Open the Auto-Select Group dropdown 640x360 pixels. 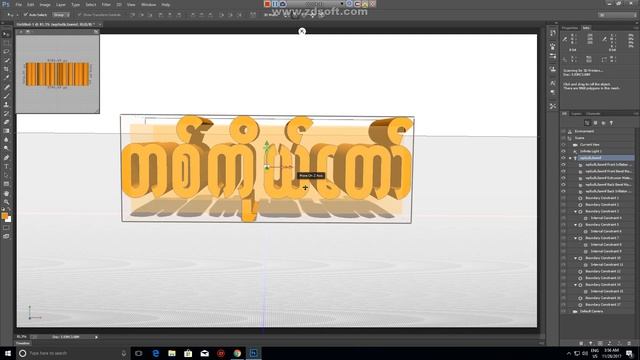[61, 15]
